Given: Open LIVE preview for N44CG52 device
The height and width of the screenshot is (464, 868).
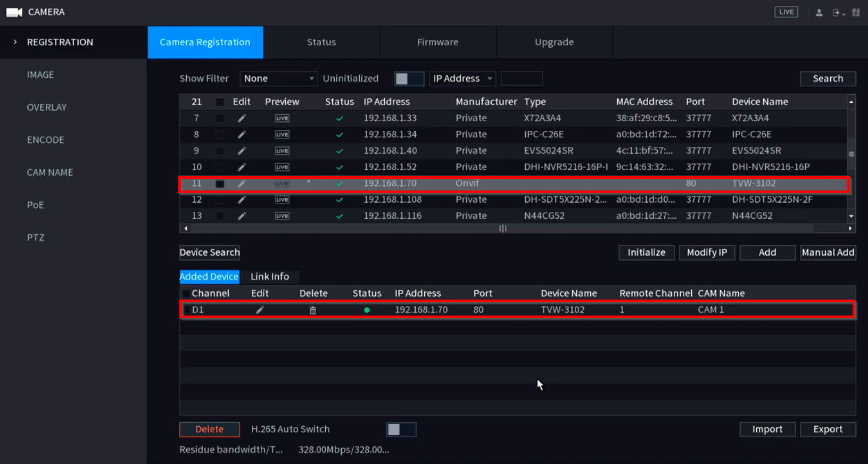Looking at the screenshot, I should pos(282,216).
